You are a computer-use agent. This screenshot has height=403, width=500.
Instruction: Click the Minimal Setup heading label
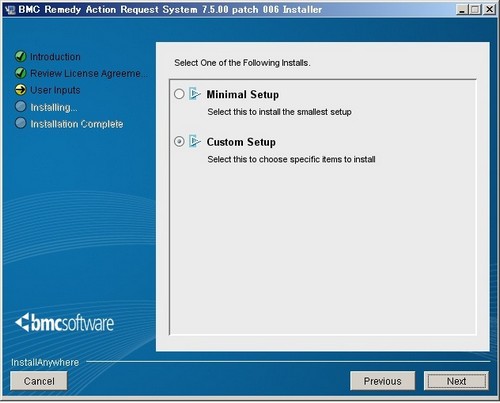coord(243,94)
